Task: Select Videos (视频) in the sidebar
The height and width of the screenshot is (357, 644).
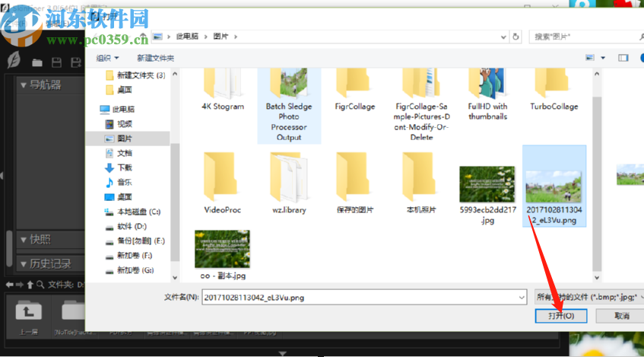Action: tap(119, 124)
